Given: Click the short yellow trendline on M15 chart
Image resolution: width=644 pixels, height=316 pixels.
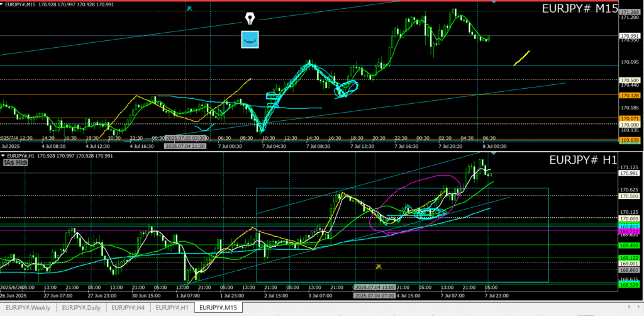Looking at the screenshot, I should tap(522, 58).
